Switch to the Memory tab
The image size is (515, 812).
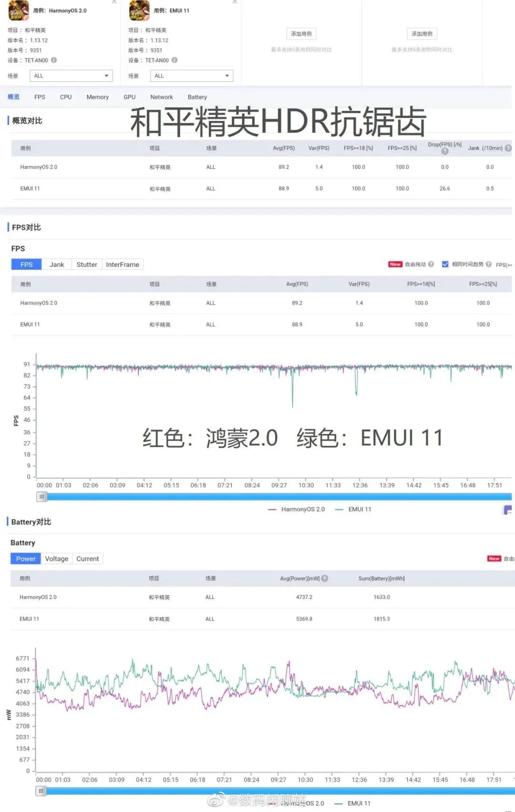point(97,97)
